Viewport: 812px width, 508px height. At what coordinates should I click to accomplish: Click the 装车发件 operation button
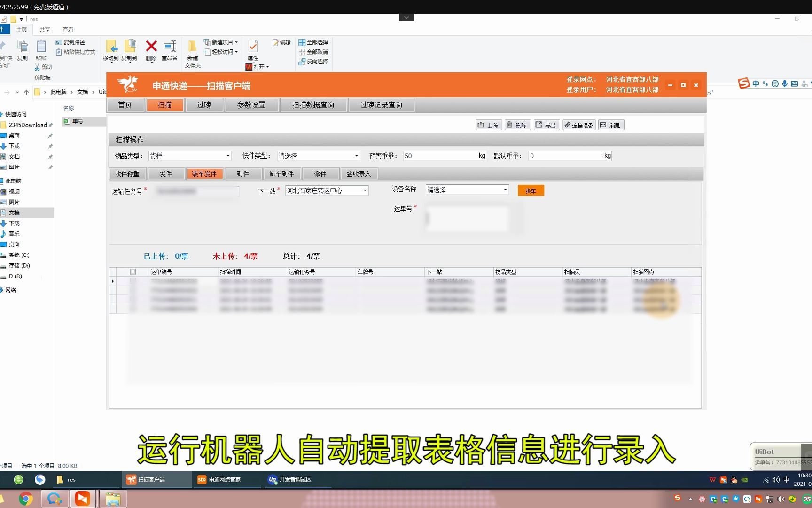coord(204,174)
